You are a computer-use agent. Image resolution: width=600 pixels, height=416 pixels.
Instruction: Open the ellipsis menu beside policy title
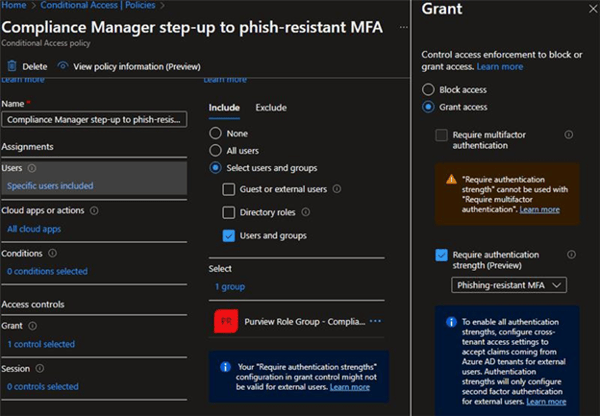[404, 28]
